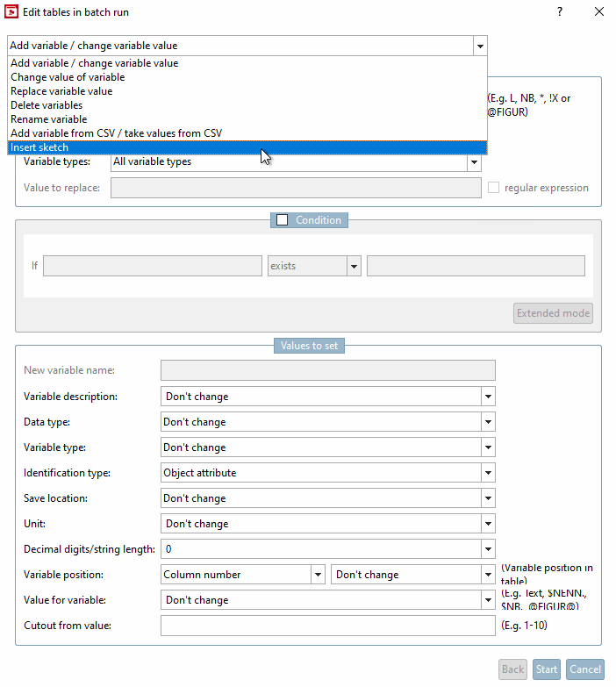
Task: Open the 'exists' condition operator dropdown
Action: (354, 266)
